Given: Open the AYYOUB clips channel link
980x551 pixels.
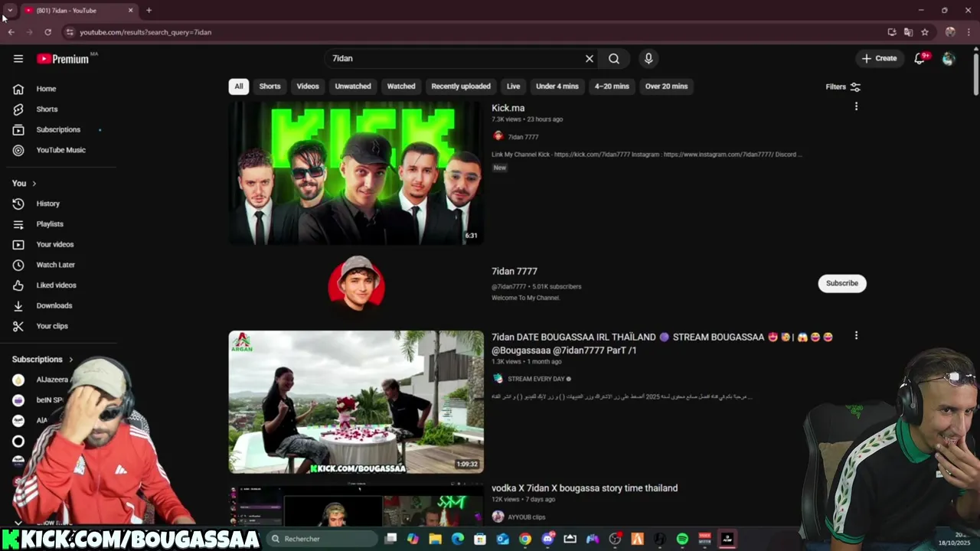Looking at the screenshot, I should (527, 517).
